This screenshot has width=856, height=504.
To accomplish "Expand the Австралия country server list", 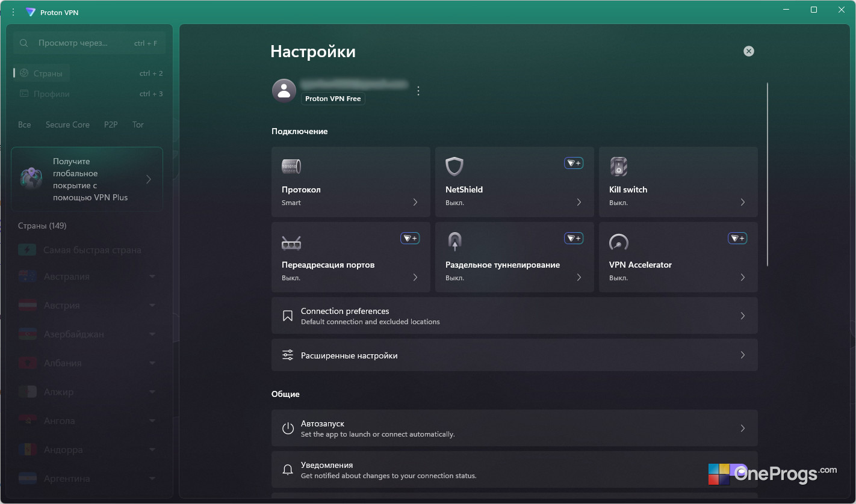I will pos(152,277).
